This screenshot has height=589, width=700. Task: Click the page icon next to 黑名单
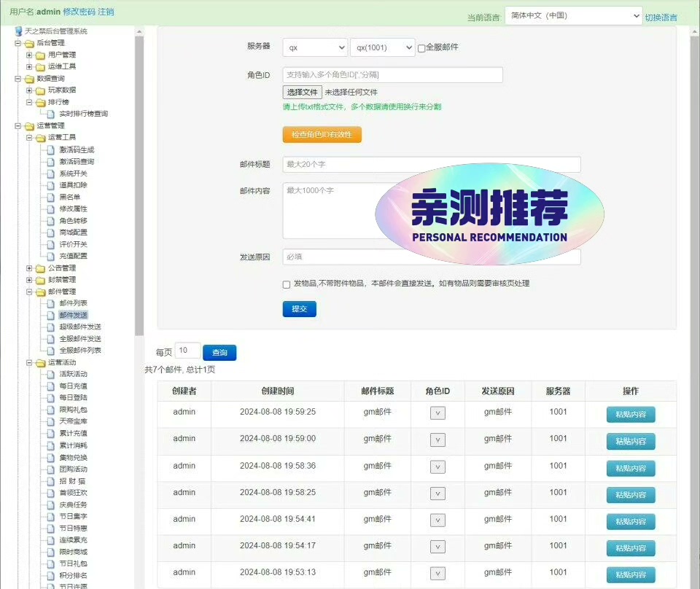[x=50, y=197]
